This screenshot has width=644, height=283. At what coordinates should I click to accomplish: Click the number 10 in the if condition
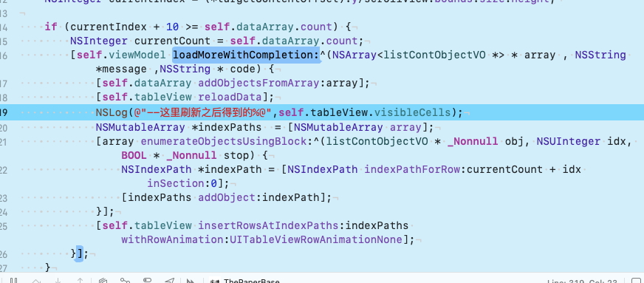(x=172, y=27)
